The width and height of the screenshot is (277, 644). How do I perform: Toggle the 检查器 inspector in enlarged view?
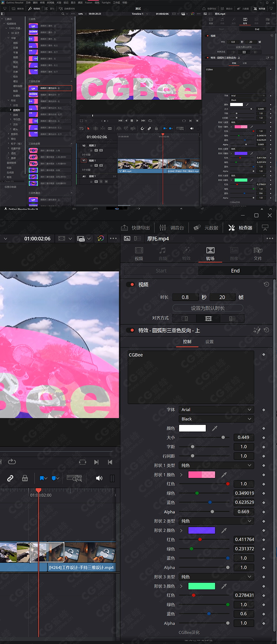240,228
